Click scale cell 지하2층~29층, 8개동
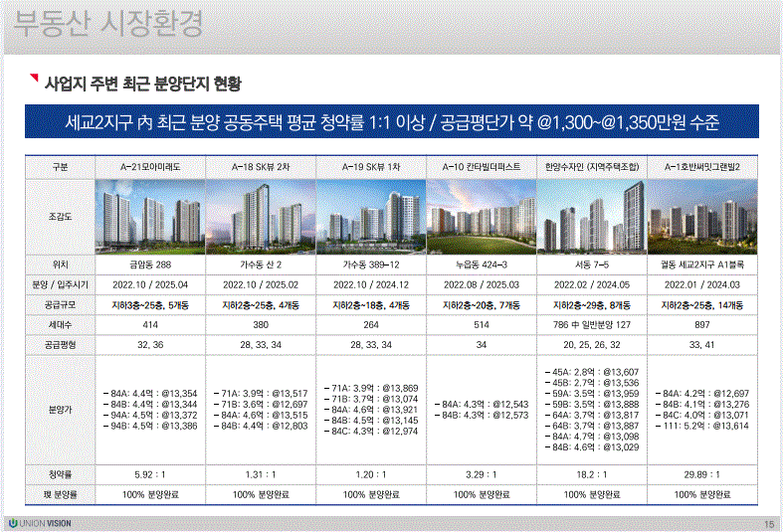This screenshot has height=532, width=783. [592, 305]
